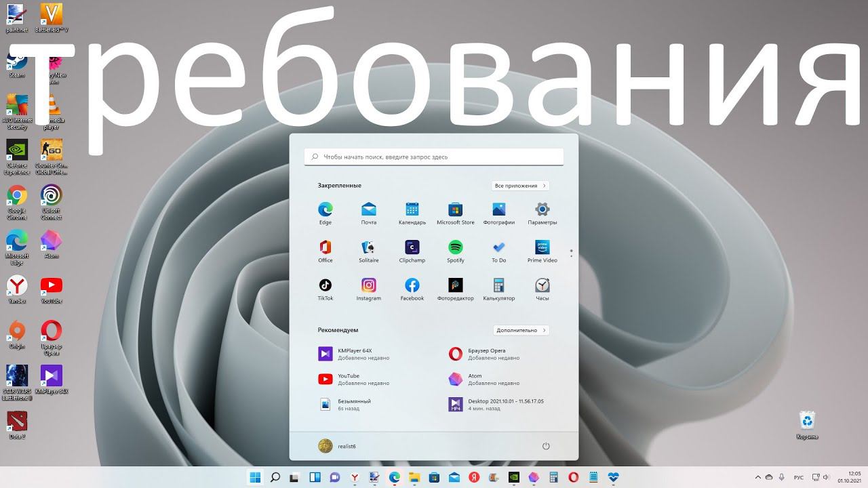This screenshot has height=488, width=868.
Task: Open clock and date 12:05 in tray
Action: click(x=848, y=477)
